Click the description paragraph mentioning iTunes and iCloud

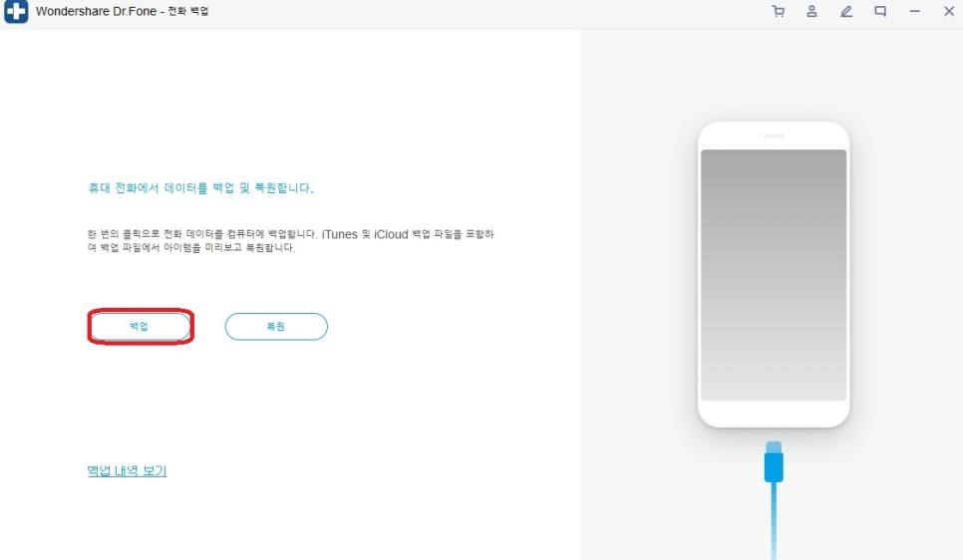tap(290, 241)
